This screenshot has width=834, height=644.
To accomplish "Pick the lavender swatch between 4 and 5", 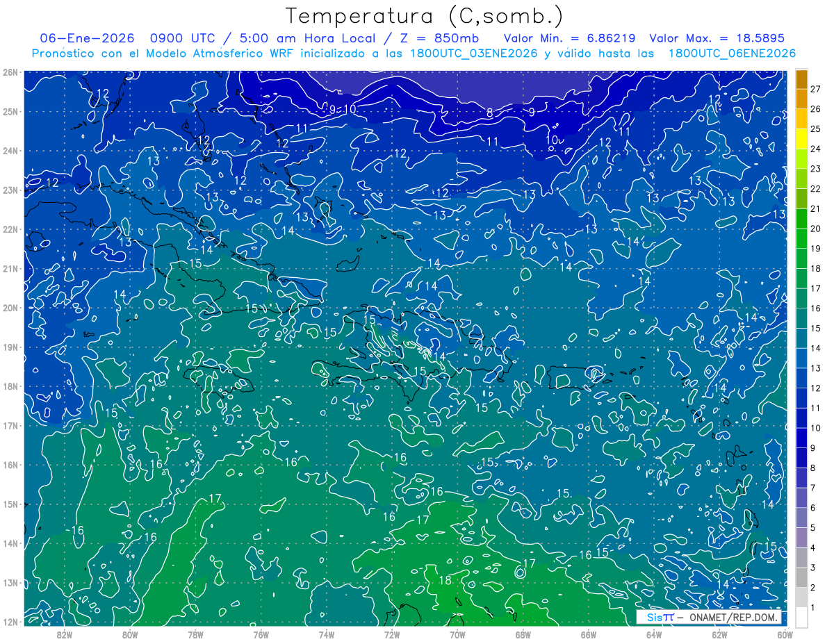I will (801, 538).
